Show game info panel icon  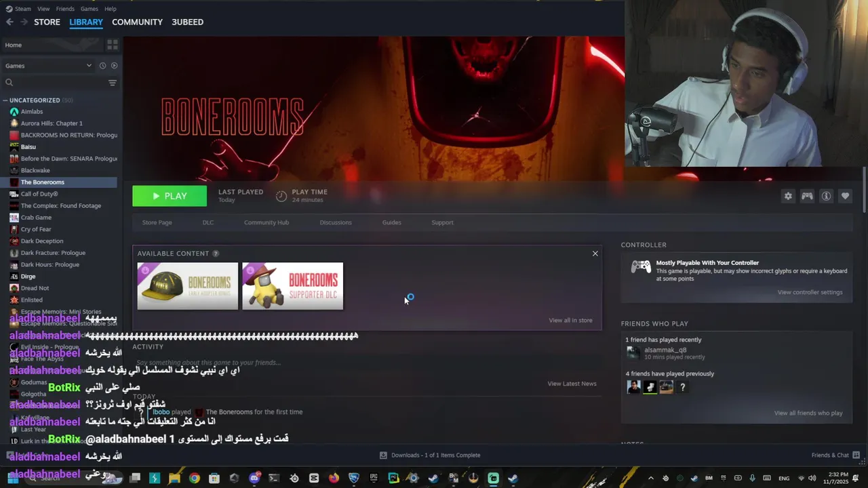click(x=826, y=196)
